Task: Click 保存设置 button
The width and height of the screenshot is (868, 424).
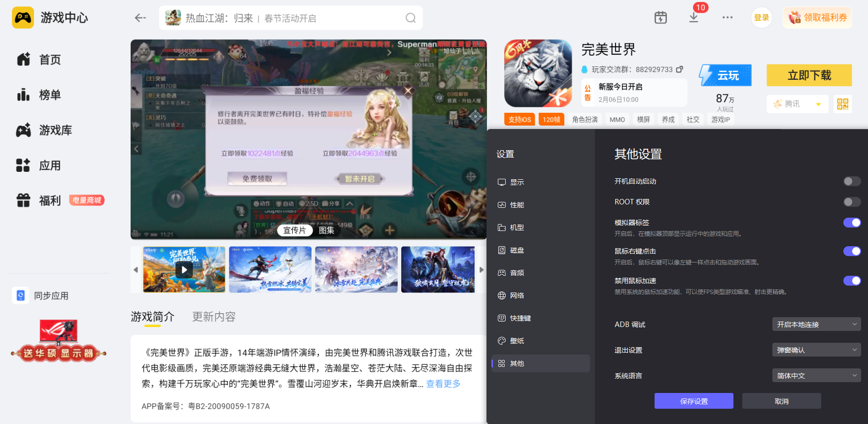Action: pyautogui.click(x=694, y=401)
